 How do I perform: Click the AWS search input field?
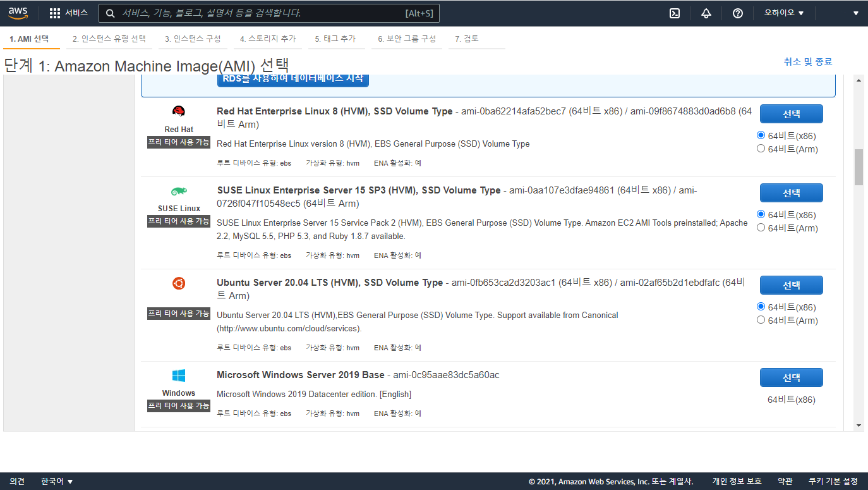269,13
